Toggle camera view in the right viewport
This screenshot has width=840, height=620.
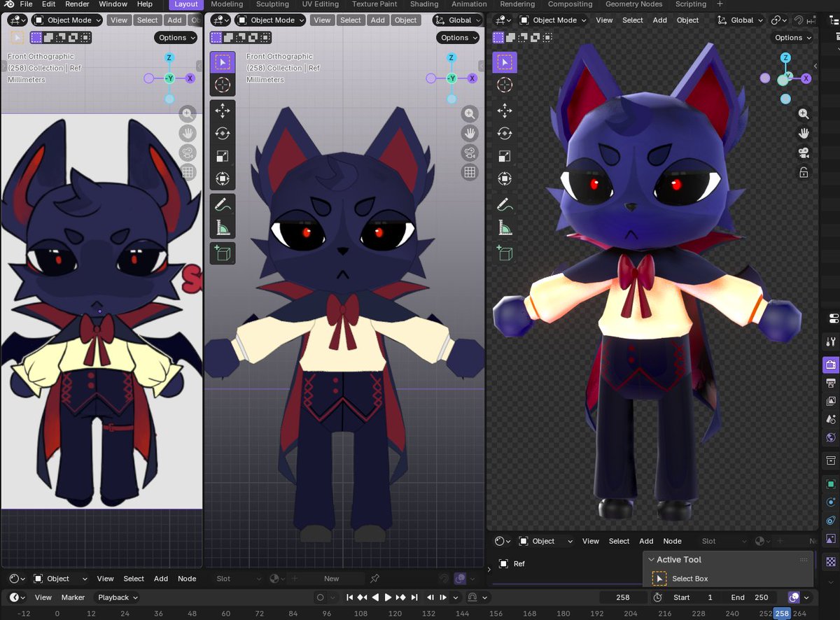click(804, 153)
